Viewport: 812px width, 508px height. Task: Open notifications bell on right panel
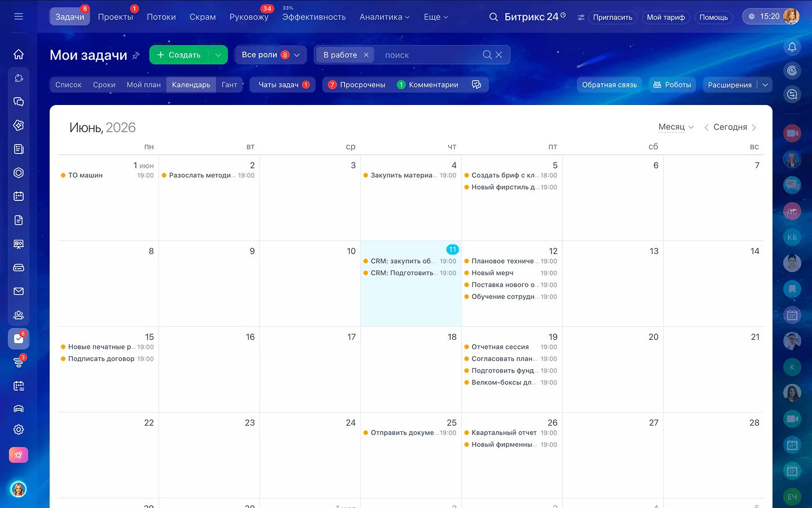click(792, 47)
